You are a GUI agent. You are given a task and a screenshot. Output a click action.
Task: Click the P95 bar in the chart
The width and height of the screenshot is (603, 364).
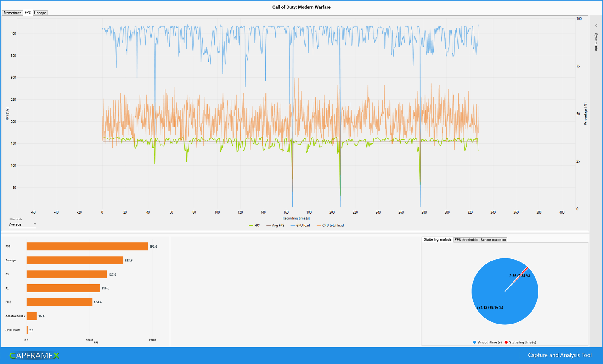point(87,246)
